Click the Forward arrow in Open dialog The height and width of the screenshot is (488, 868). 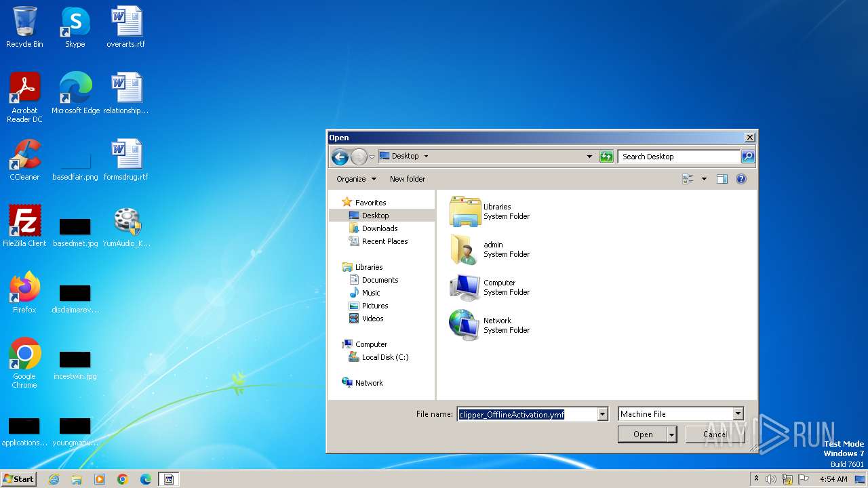point(359,157)
